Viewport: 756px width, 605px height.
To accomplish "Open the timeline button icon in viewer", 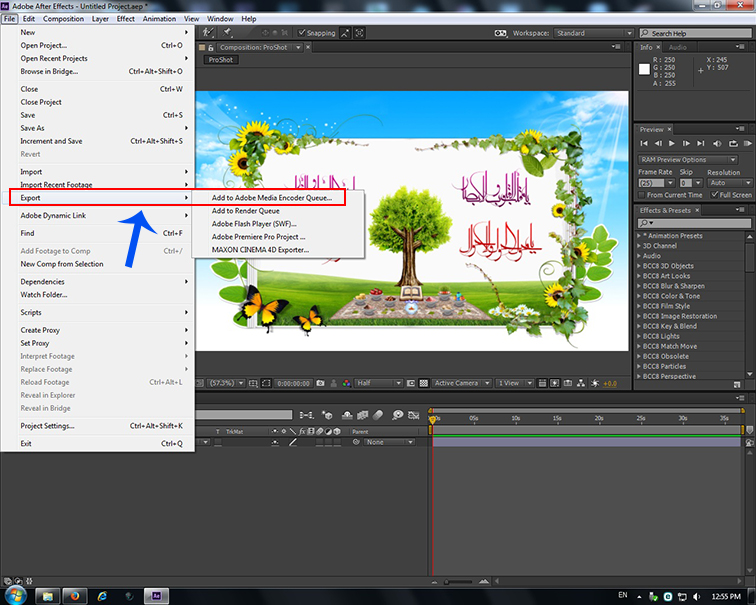I will tap(568, 383).
